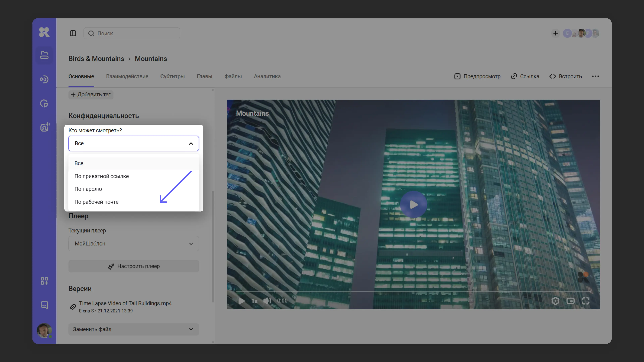Select the 'По рабочей почте' option
This screenshot has height=362, width=644.
point(96,202)
